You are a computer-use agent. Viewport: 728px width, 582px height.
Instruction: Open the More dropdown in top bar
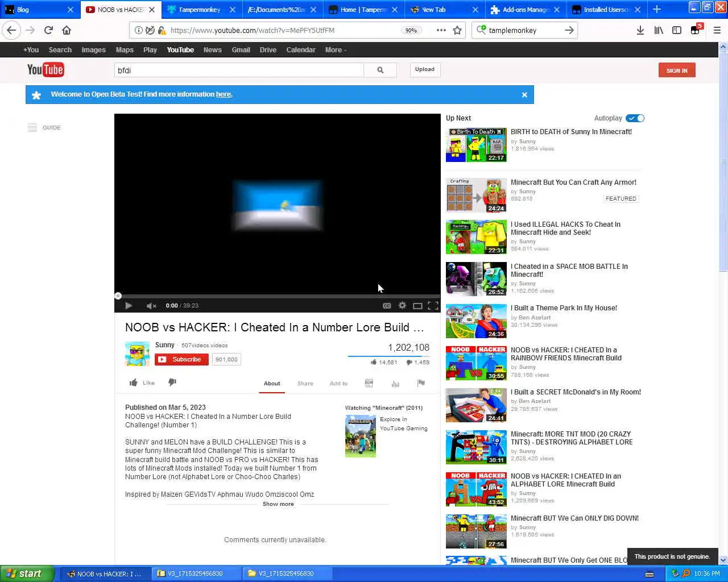tap(336, 50)
